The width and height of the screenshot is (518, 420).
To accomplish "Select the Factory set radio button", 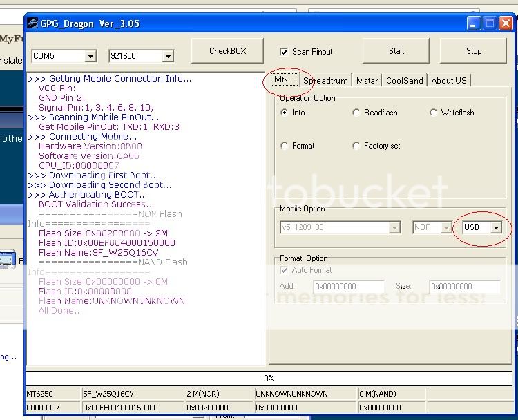I will coord(356,145).
